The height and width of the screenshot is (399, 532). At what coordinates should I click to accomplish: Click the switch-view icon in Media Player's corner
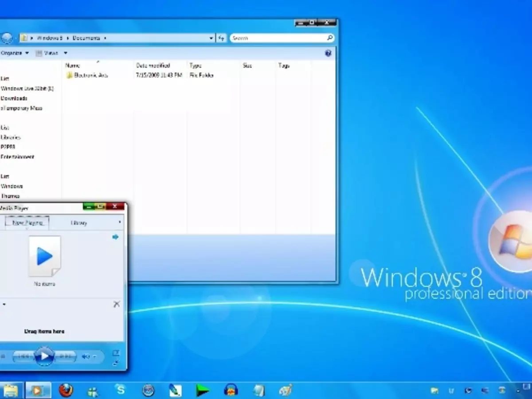coord(117,352)
